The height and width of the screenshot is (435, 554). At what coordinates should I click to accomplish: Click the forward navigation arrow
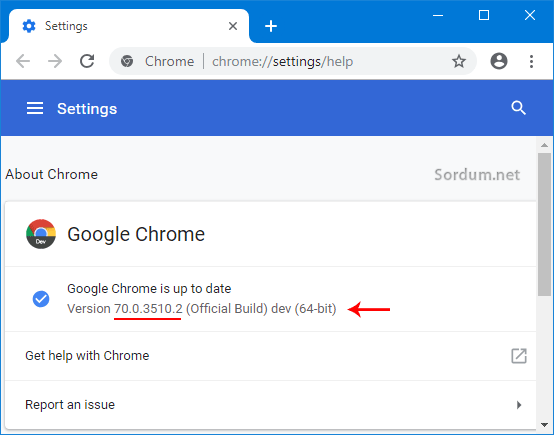pyautogui.click(x=55, y=61)
